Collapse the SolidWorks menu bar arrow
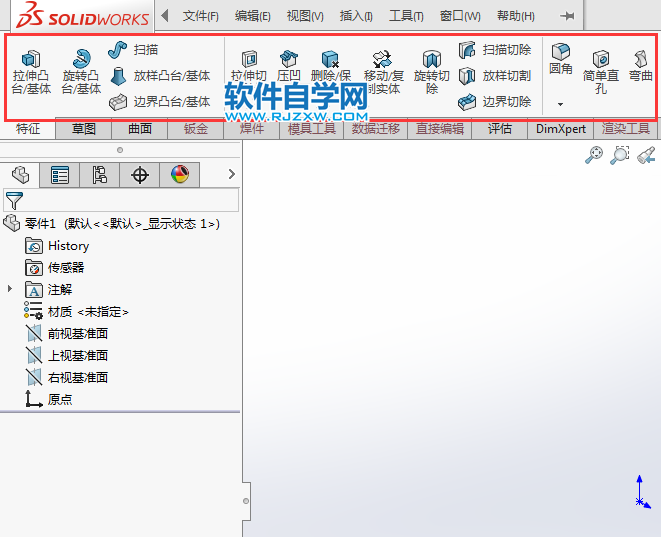Viewport: 661px width, 537px height. [x=165, y=16]
